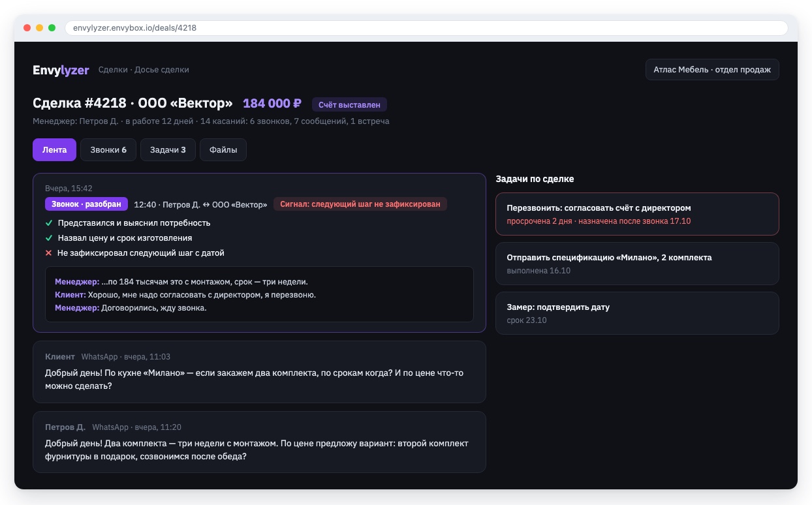Click the Клиент WhatsApp message from 11:03
Image resolution: width=812 pixels, height=505 pixels.
pyautogui.click(x=259, y=372)
